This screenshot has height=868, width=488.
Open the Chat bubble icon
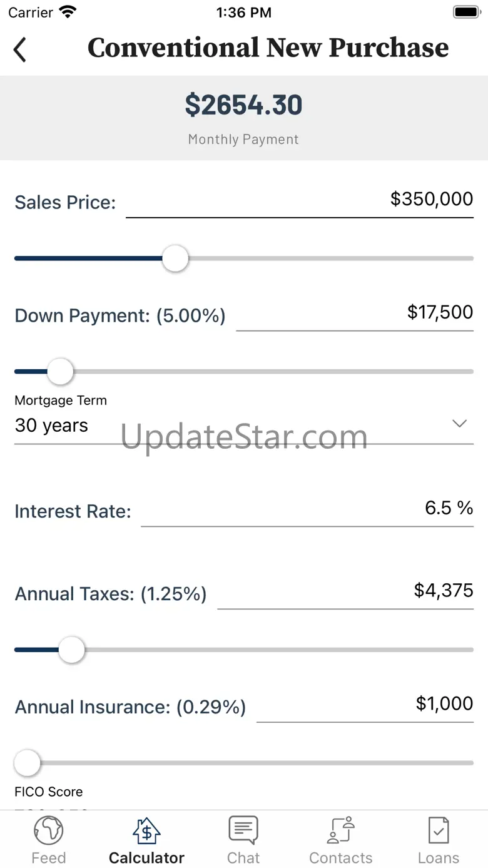click(x=243, y=831)
